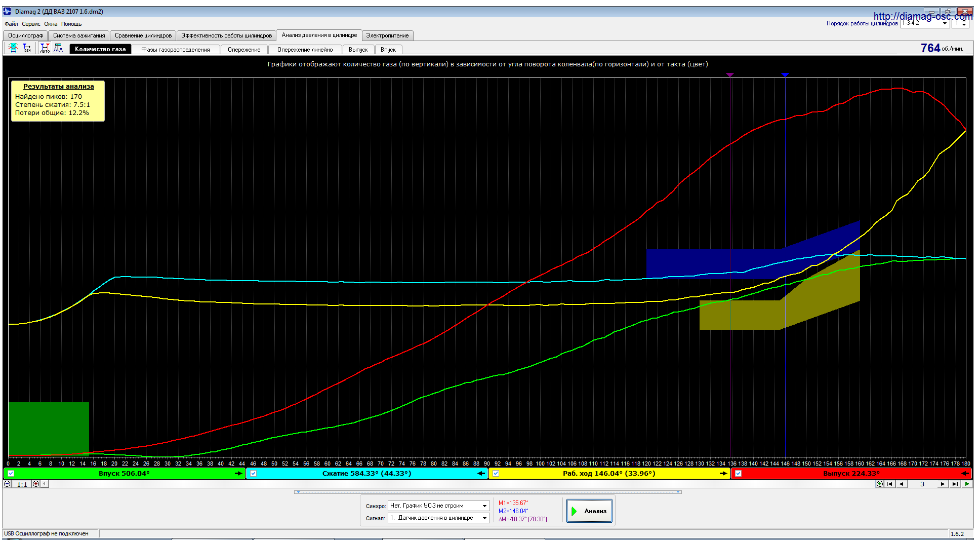Viewport: 980px width, 540px height.
Task: Increase the cylinder number spinner
Action: 964,21
